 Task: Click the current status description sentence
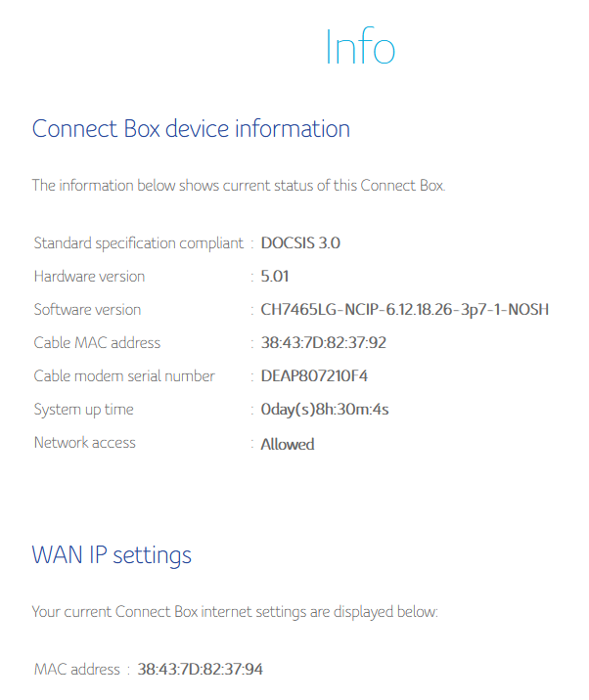(239, 186)
